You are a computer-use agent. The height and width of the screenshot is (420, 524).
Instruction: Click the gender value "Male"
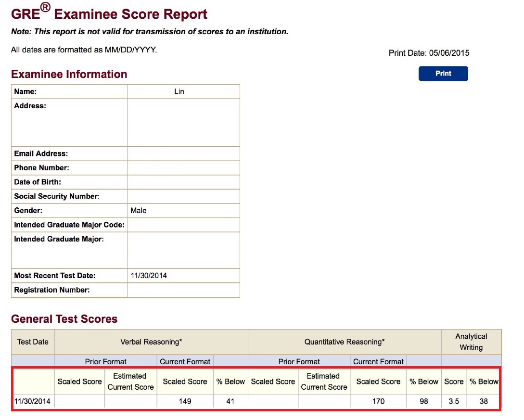point(139,211)
